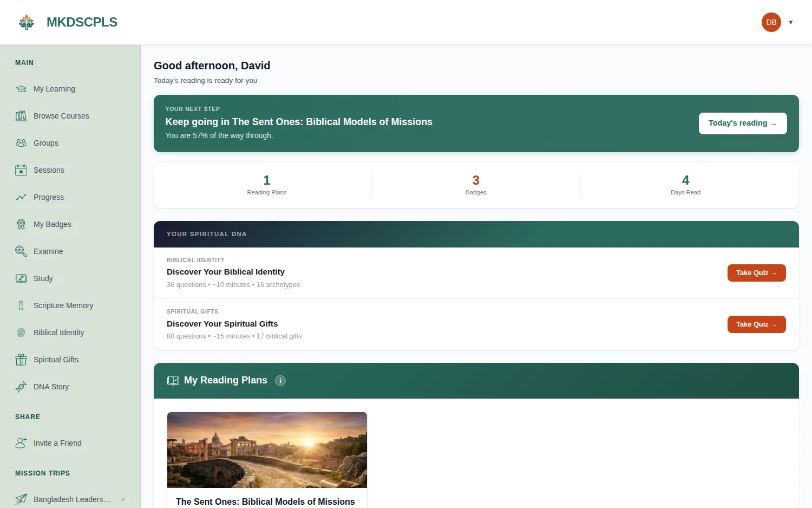Viewport: 812px width, 508px height.
Task: Click the info icon beside My Reading Plans
Action: (x=280, y=381)
